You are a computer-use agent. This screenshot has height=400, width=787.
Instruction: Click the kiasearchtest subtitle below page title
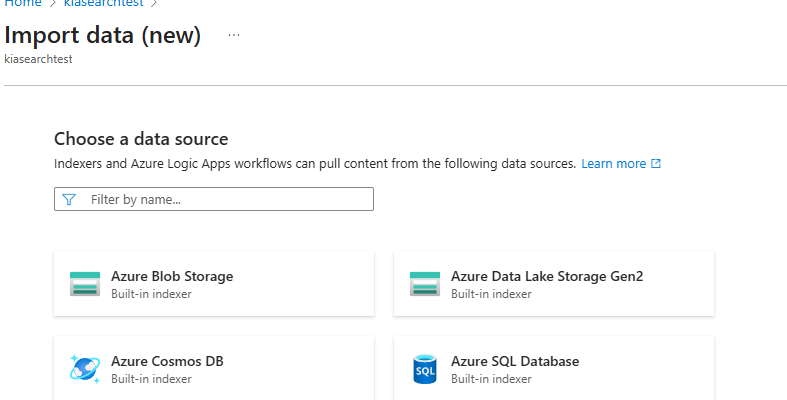[x=38, y=59]
